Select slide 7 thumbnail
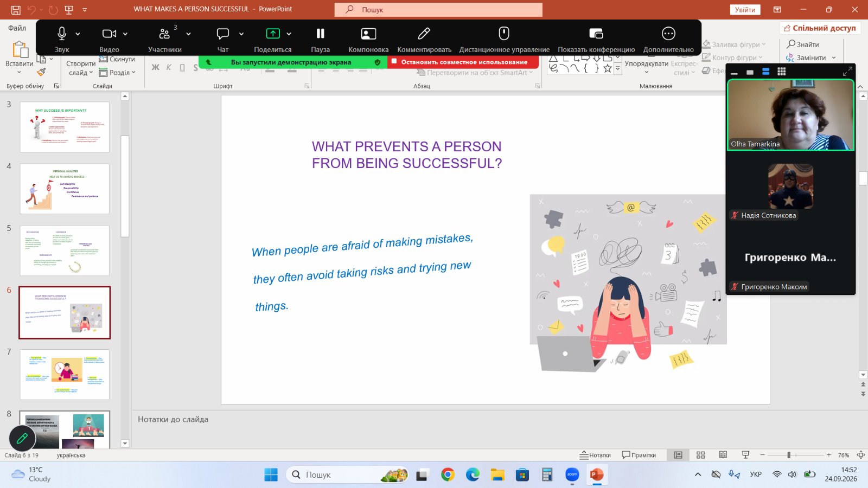 65,375
